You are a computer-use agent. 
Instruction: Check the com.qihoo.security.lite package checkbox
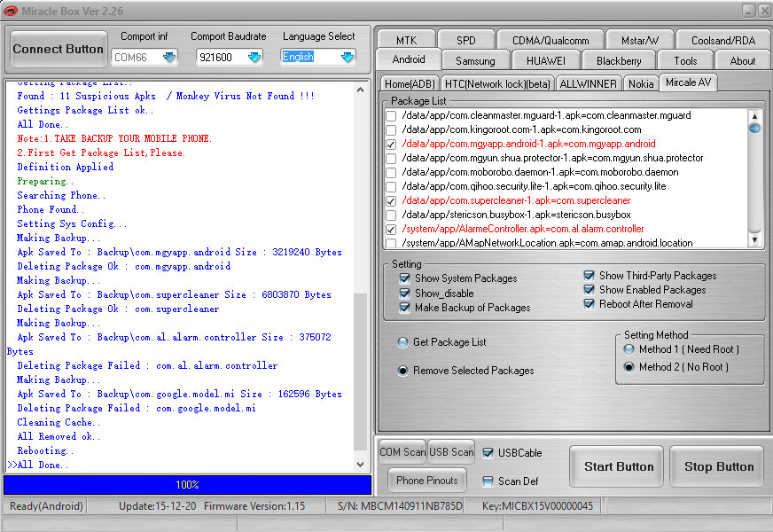coord(391,187)
